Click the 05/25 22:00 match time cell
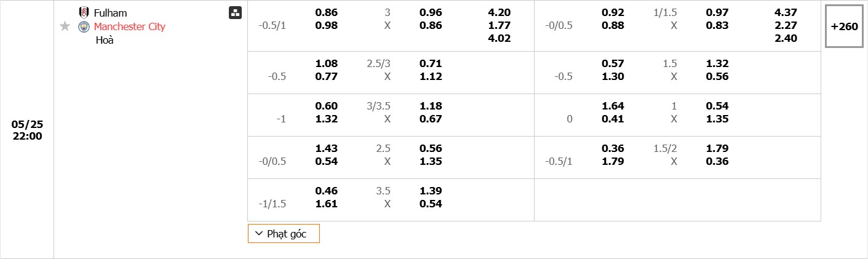This screenshot has height=259, width=868. (x=27, y=130)
